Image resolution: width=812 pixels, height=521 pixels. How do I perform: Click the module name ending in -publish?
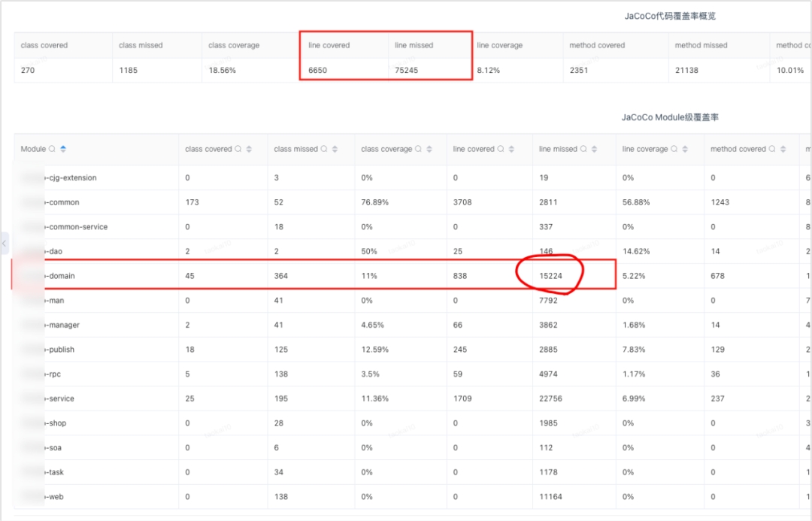coord(60,350)
